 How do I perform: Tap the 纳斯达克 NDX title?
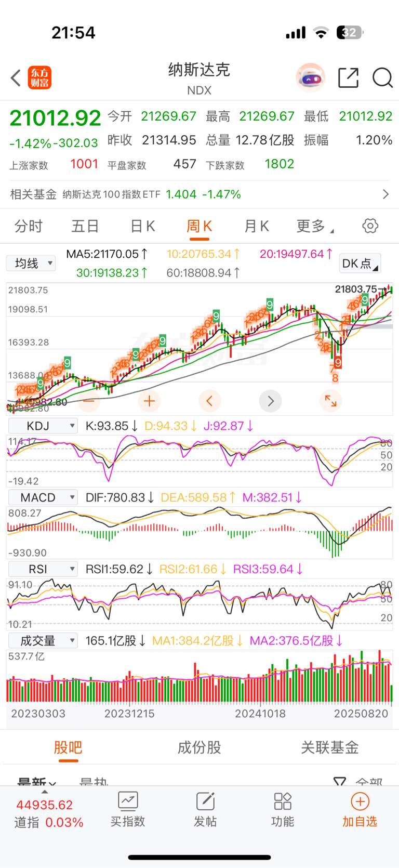tap(199, 78)
